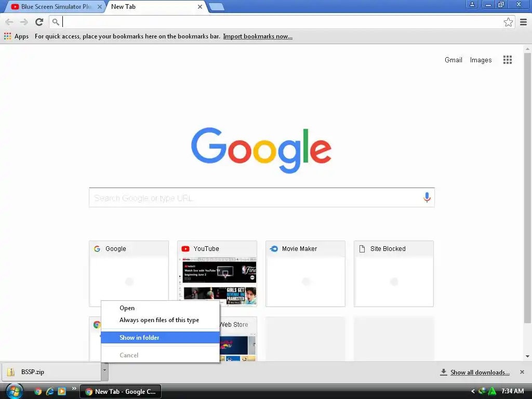Bookmark this page with the star icon
The image size is (532, 399).
508,22
